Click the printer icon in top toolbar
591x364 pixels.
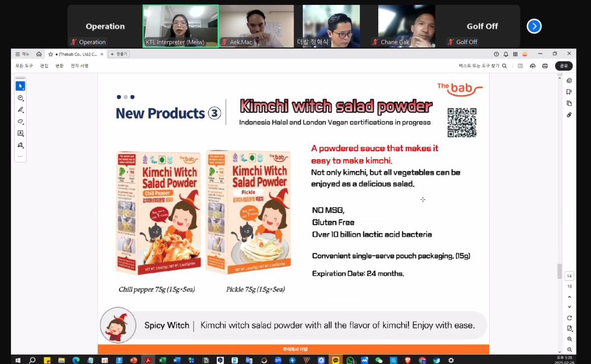pyautogui.click(x=545, y=66)
